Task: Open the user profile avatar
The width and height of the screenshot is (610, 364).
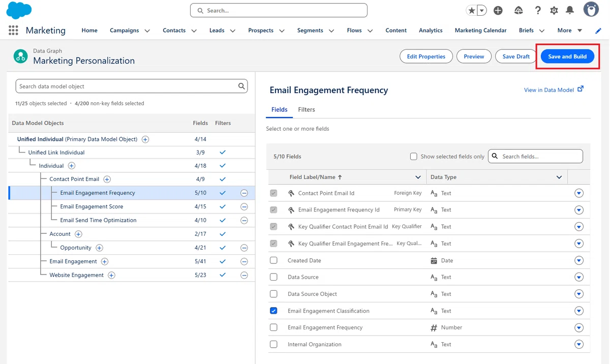Action: click(591, 9)
